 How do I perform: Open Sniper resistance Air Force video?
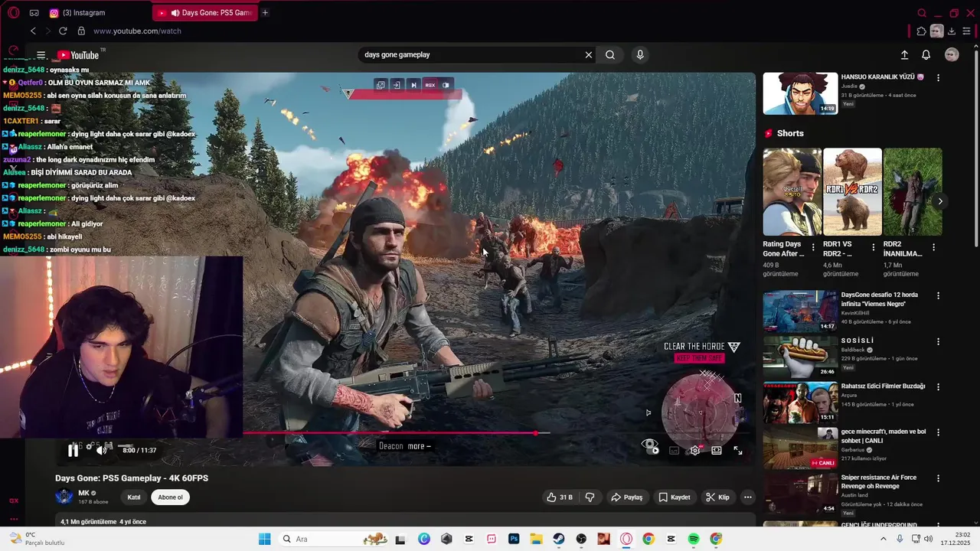tap(800, 494)
